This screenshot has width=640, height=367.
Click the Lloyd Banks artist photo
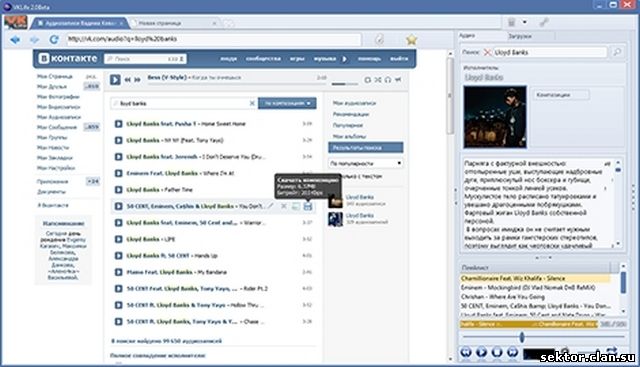coord(495,117)
